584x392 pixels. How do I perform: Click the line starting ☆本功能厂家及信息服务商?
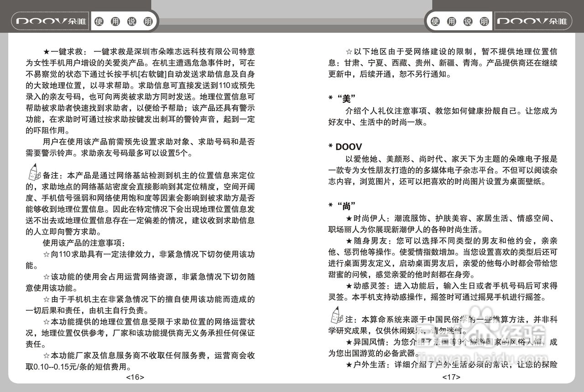click(149, 355)
